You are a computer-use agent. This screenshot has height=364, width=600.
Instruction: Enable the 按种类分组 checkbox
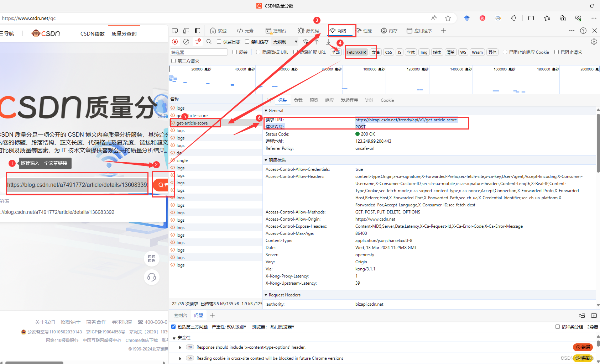pyautogui.click(x=558, y=327)
